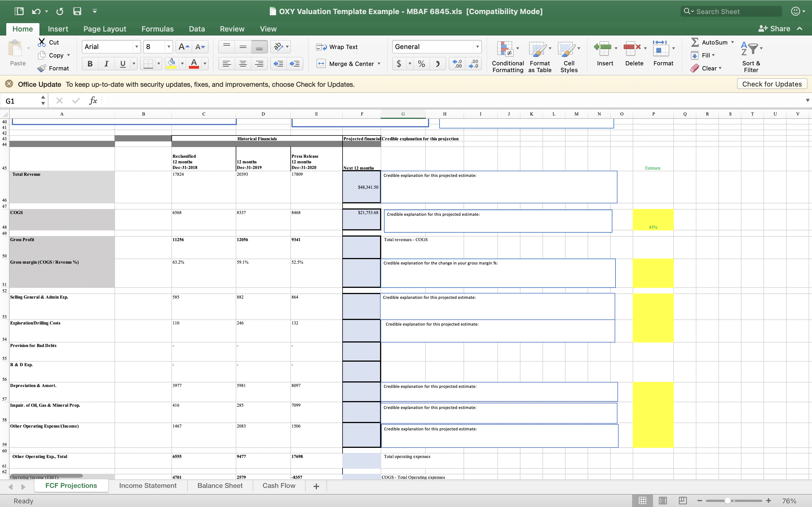Toggle bold formatting

tap(90, 64)
